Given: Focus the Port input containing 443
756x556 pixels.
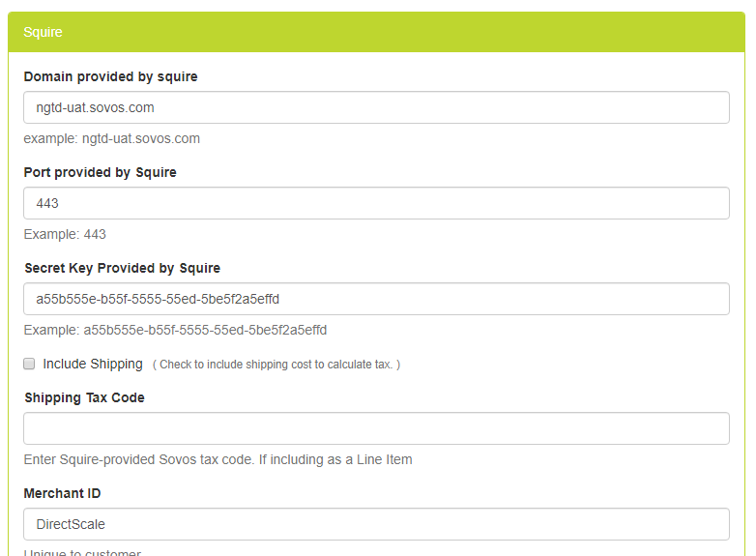Looking at the screenshot, I should click(376, 203).
